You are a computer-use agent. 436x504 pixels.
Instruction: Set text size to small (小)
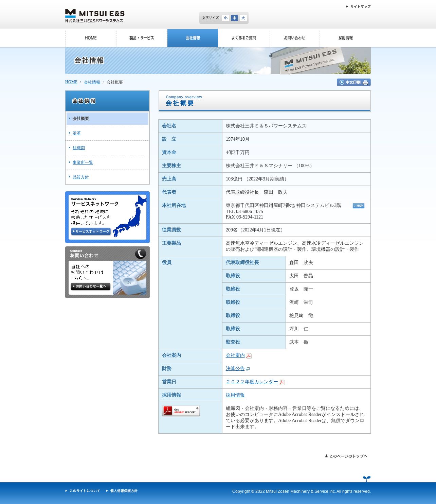[x=225, y=18]
